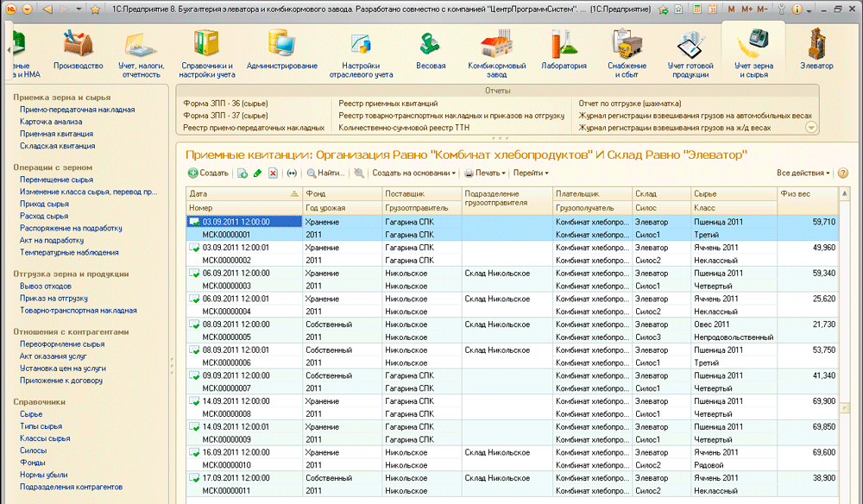Viewport: 863px width, 504px height.
Task: Mark for deletion with the red X icon
Action: 273,173
